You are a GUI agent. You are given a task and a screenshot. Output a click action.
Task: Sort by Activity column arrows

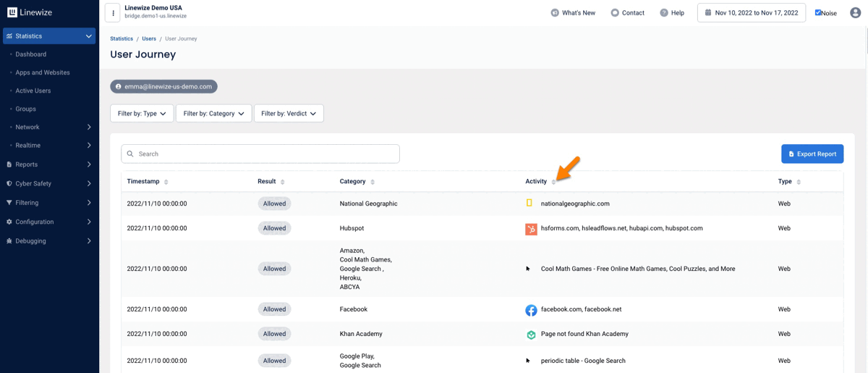(x=554, y=182)
